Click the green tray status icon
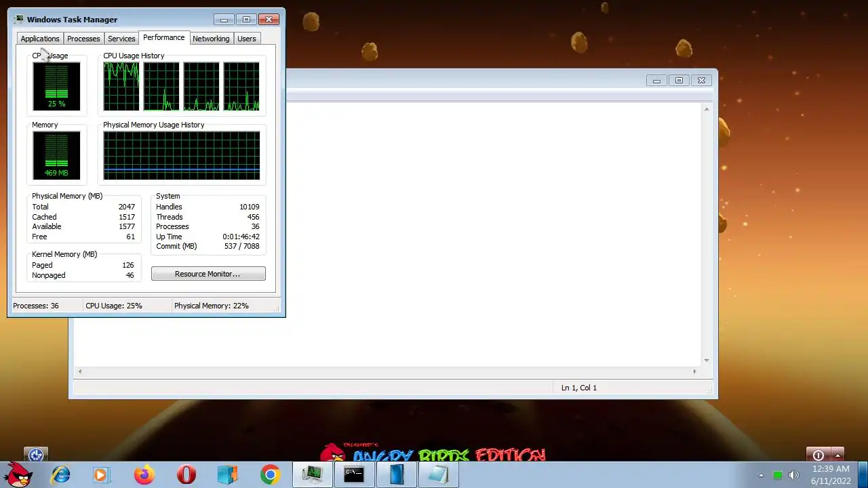The height and width of the screenshot is (488, 868). point(778,475)
